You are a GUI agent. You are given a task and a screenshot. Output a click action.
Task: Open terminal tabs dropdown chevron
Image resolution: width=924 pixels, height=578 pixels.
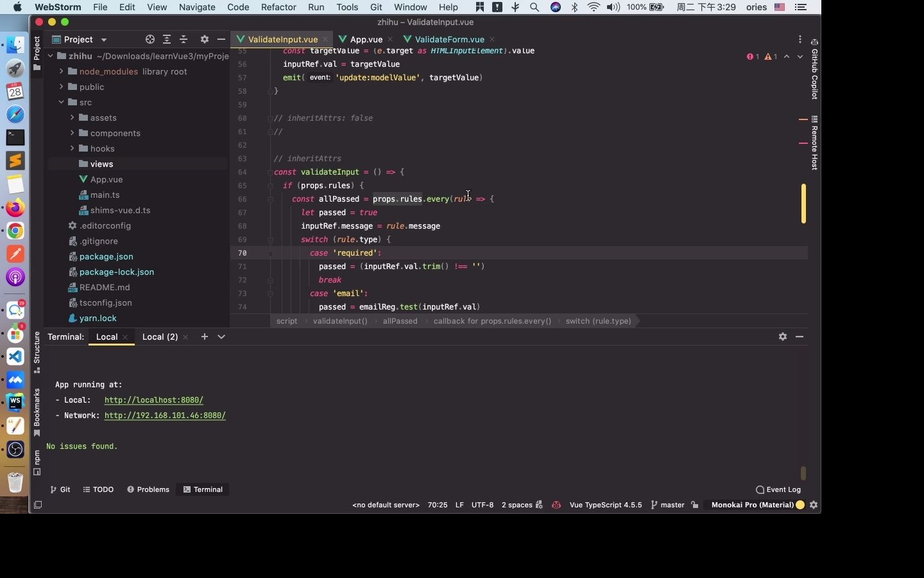click(221, 337)
